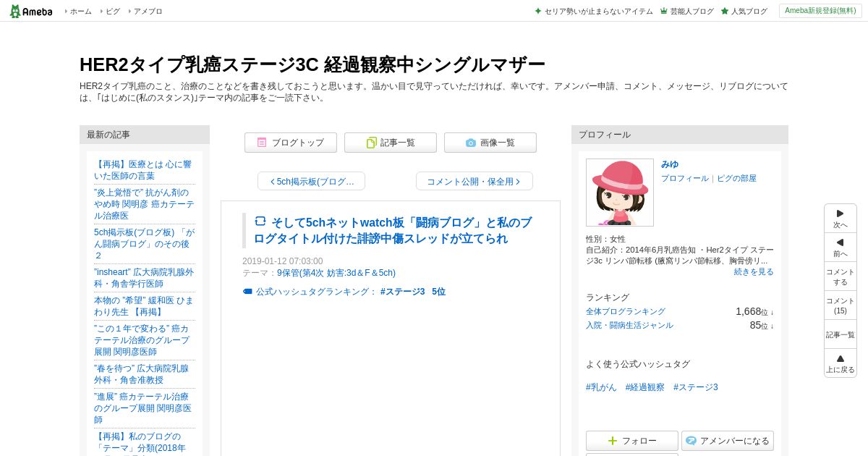Click camera icon in 画像一覧
The image size is (868, 456).
(x=471, y=143)
